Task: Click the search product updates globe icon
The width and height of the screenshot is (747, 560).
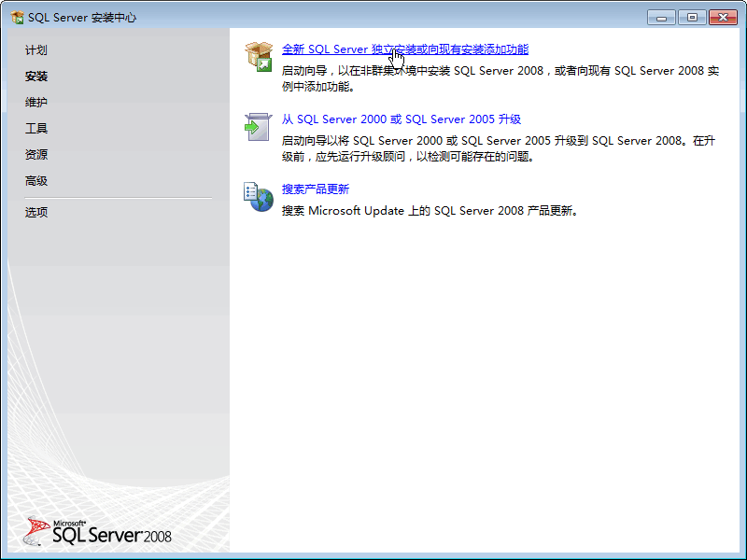Action: click(259, 197)
